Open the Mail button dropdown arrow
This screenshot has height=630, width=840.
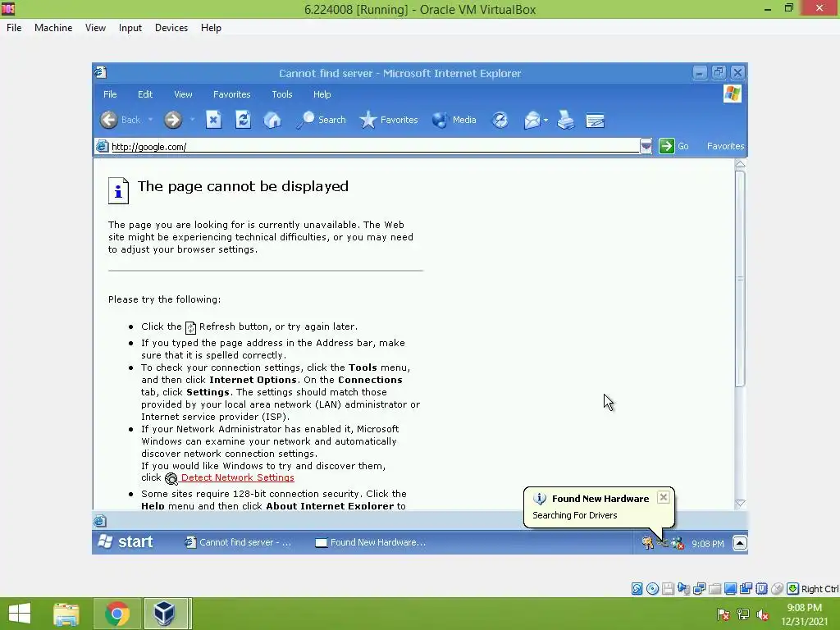[x=546, y=121]
